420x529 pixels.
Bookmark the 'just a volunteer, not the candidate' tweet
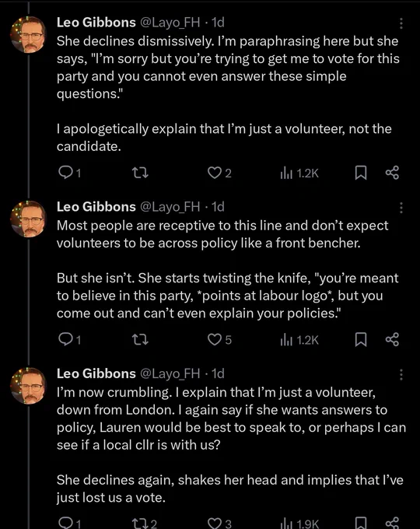coord(361,173)
